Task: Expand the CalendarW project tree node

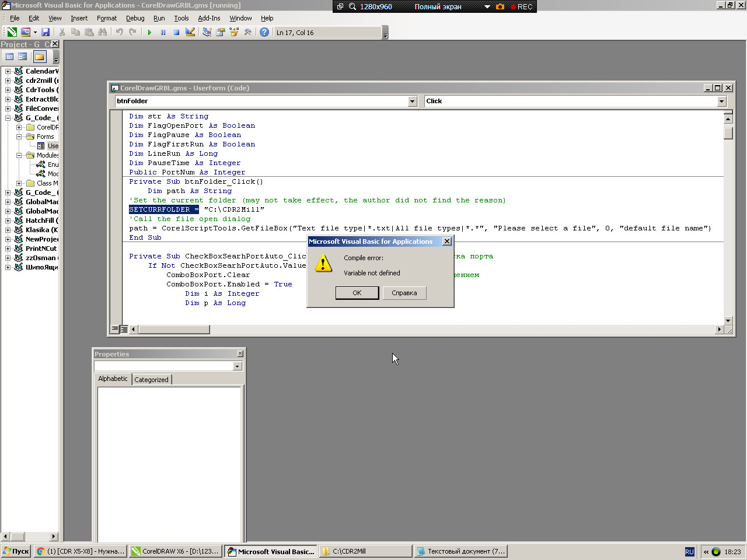Action: [x=8, y=71]
